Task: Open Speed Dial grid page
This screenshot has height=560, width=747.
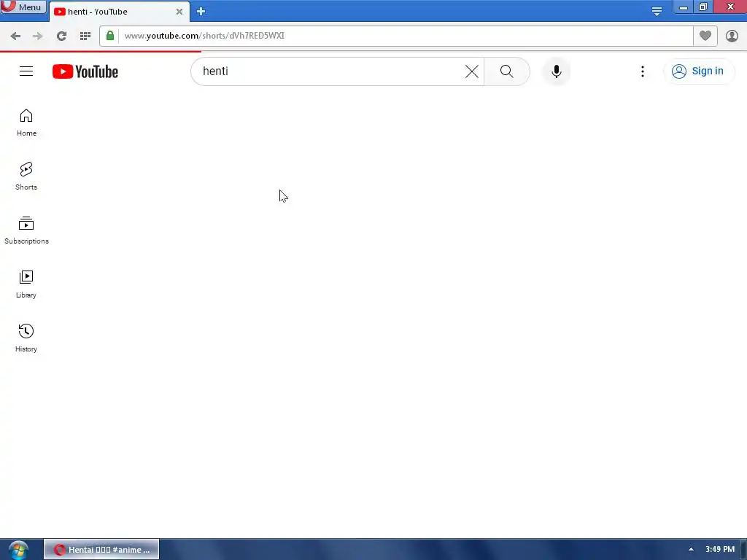Action: point(85,36)
